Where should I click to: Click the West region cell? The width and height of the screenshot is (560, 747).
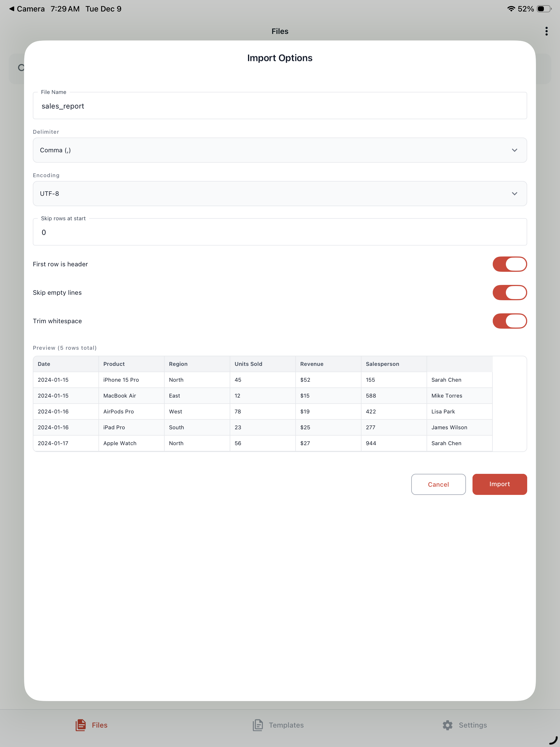(x=197, y=411)
